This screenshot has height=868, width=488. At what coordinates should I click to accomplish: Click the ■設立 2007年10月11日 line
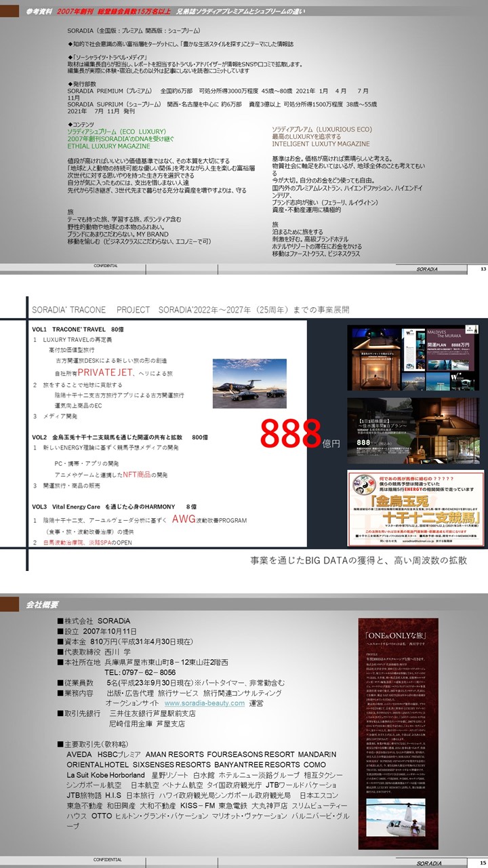(x=98, y=631)
